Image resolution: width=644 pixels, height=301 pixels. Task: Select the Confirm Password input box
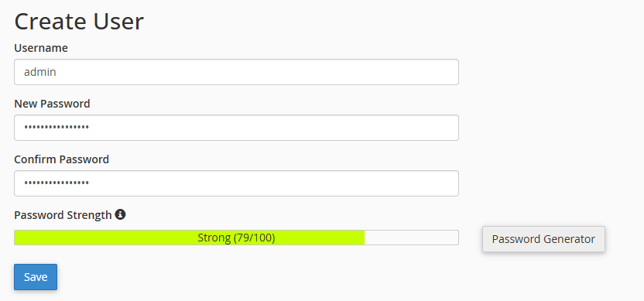tap(236, 183)
